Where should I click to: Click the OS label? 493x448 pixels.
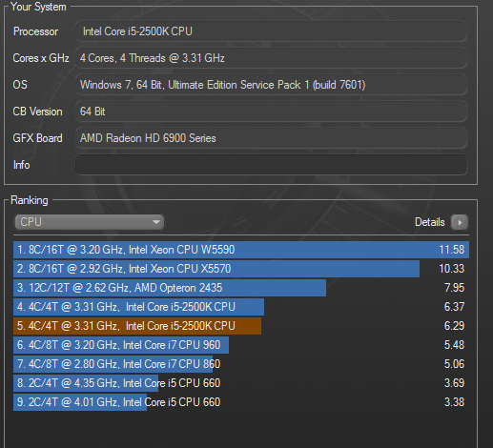point(20,85)
